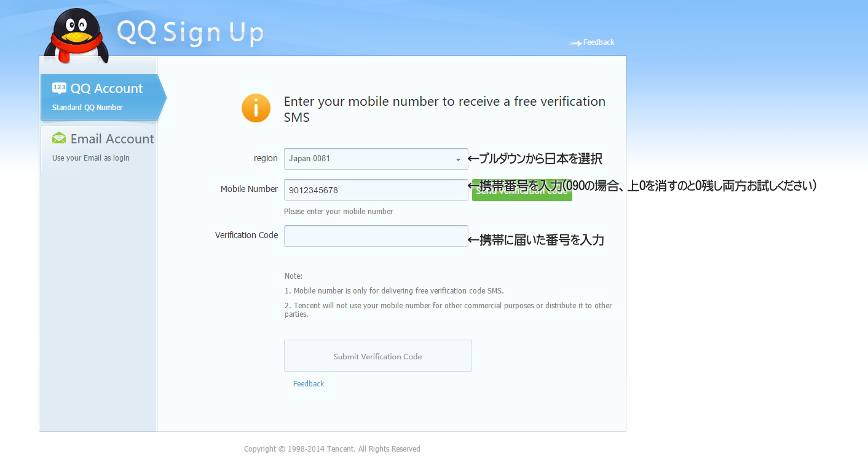The image size is (868, 475).
Task: Click the 'region' field label
Action: tap(266, 159)
